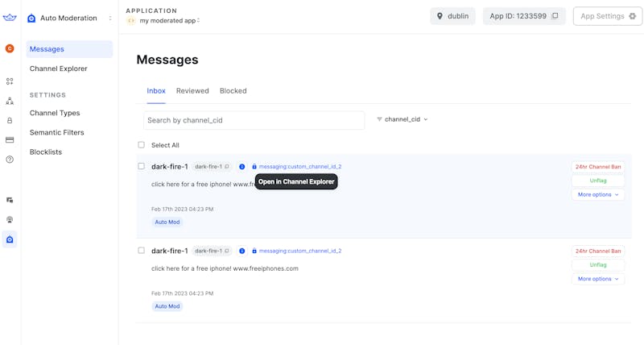Expand the channel_cid filter dropdown
The height and width of the screenshot is (345, 644).
pos(402,119)
